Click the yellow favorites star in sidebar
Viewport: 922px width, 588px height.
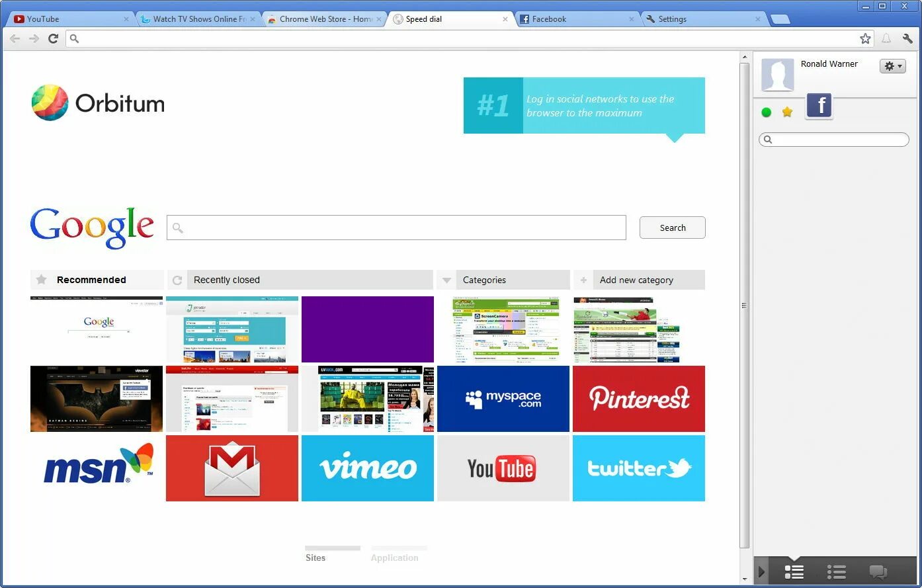787,112
